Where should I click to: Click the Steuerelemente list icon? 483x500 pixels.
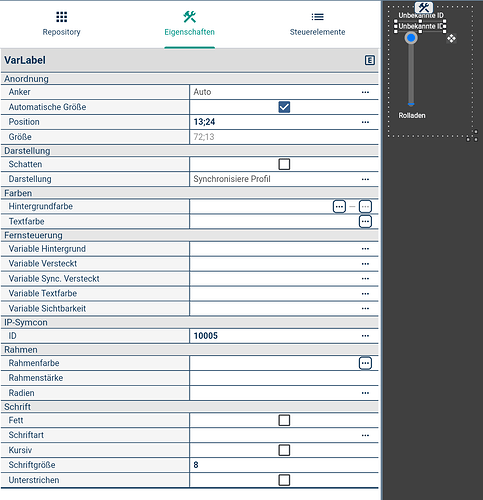[x=317, y=17]
